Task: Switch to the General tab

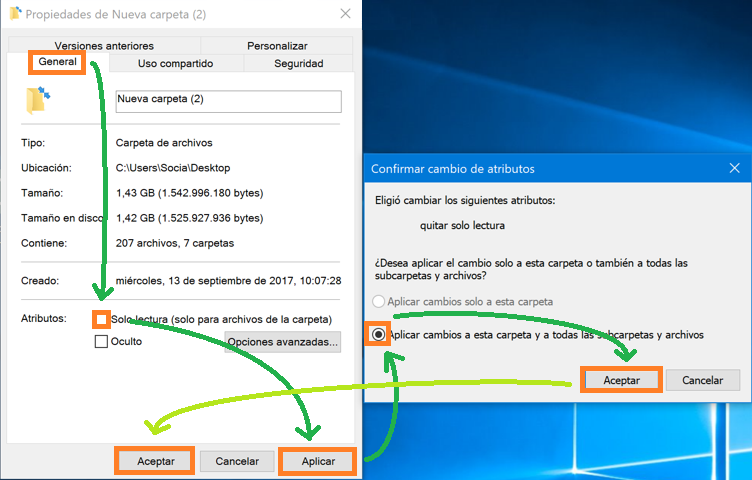Action: 58,62
